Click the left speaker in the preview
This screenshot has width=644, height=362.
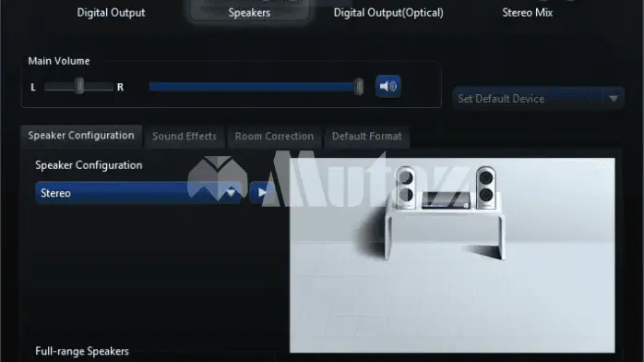click(406, 187)
